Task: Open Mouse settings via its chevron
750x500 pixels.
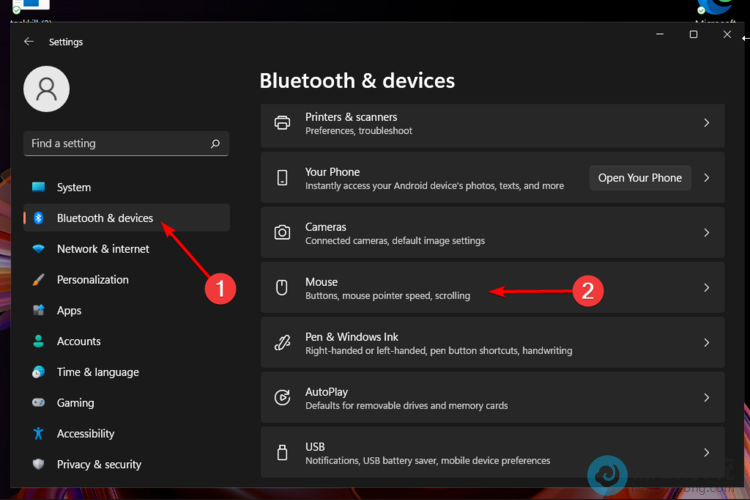Action: (x=706, y=288)
